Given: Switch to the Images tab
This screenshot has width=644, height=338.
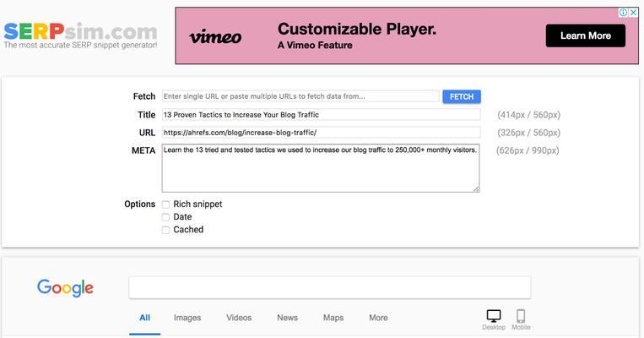Looking at the screenshot, I should (x=187, y=318).
